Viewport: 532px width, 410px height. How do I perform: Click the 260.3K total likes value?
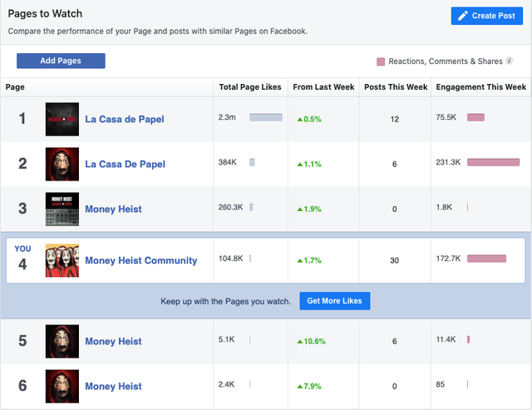click(x=231, y=207)
